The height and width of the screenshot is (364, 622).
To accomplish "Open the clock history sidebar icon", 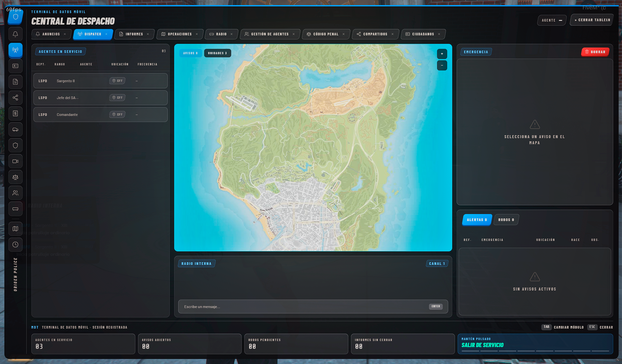I will [x=15, y=244].
